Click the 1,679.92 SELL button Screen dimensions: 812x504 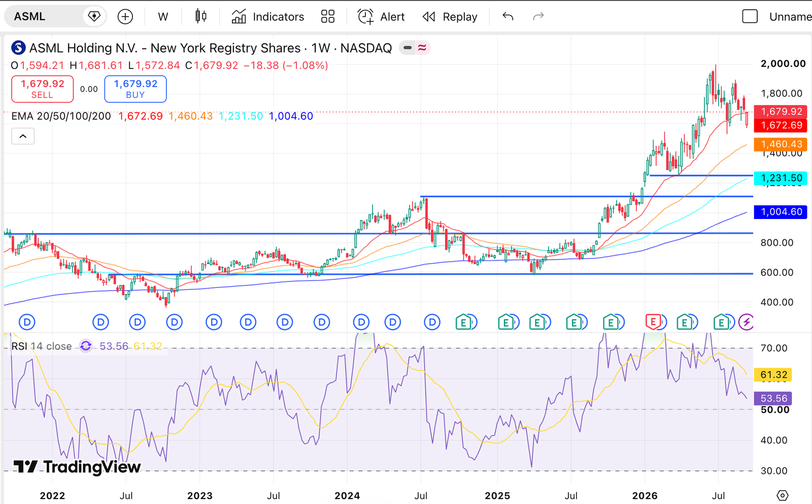43,89
